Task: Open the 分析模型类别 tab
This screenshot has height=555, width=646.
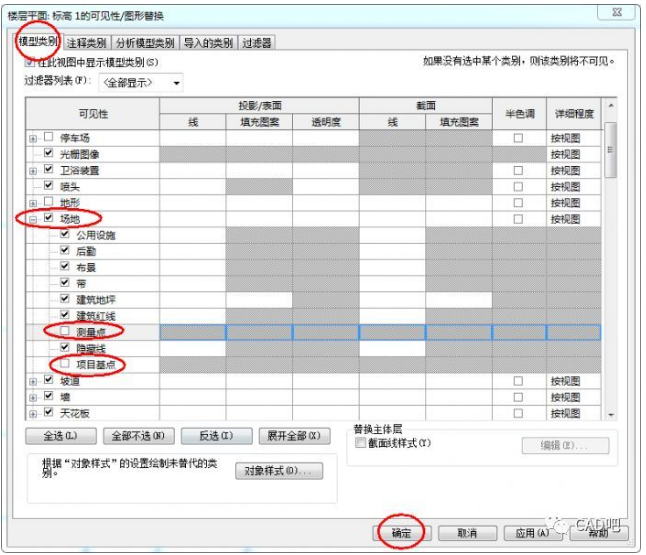Action: [145, 42]
